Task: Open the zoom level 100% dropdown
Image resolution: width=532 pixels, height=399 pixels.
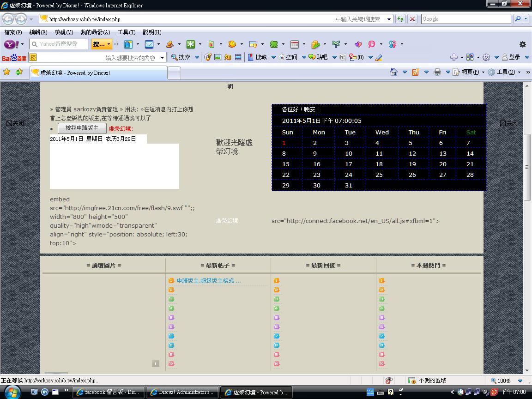Action: click(x=520, y=381)
